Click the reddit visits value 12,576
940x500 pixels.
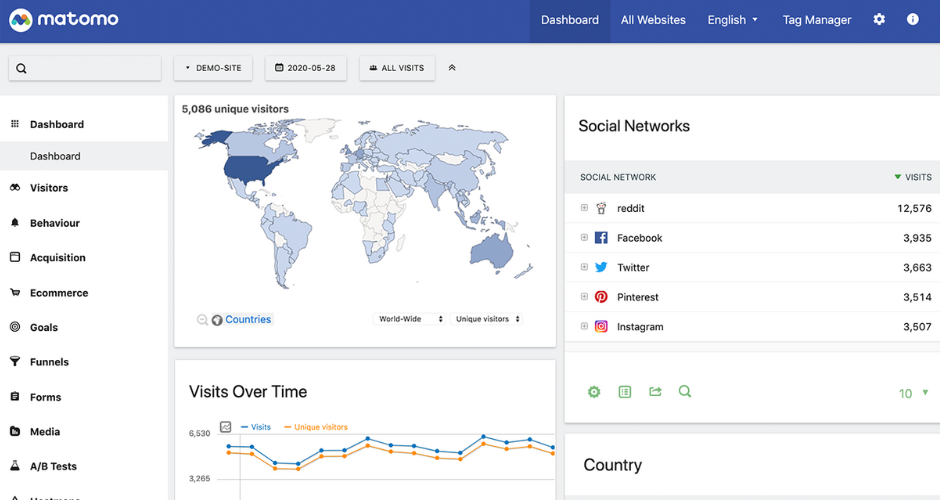click(x=914, y=208)
